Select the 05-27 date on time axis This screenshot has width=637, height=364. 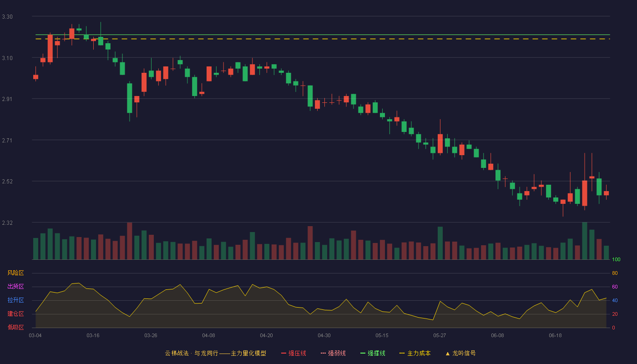(440, 335)
